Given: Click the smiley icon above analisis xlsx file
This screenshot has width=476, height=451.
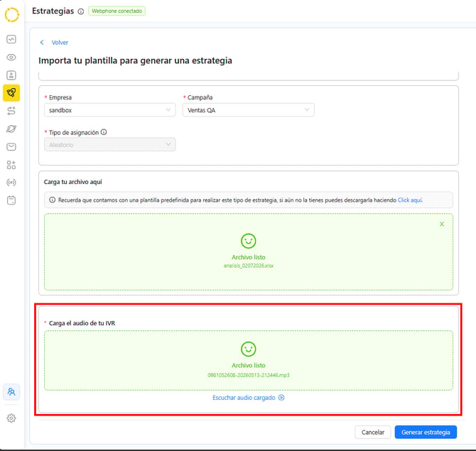Looking at the screenshot, I should point(249,241).
